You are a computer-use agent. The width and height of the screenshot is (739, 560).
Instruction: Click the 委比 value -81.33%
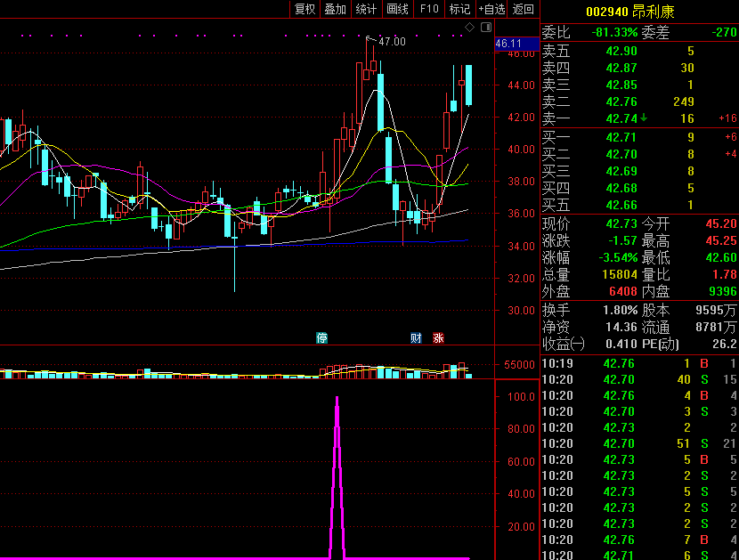pos(614,32)
